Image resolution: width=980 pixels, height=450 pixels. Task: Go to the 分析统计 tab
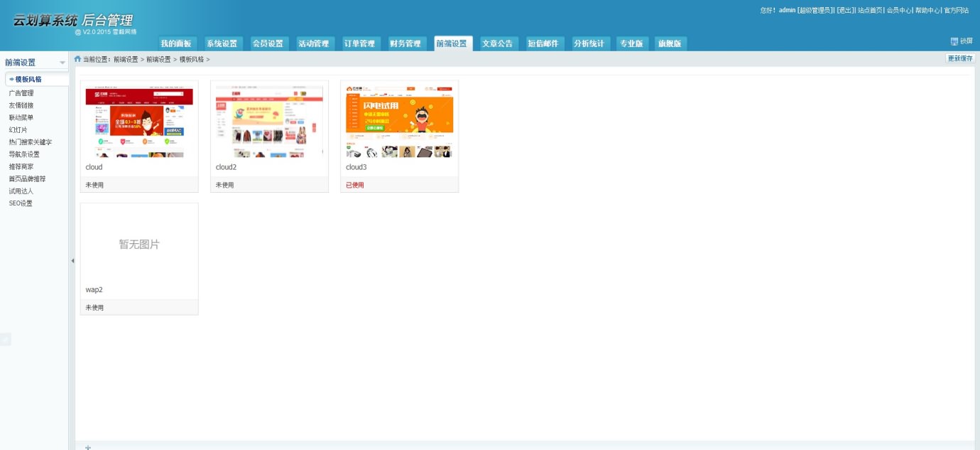tap(589, 43)
